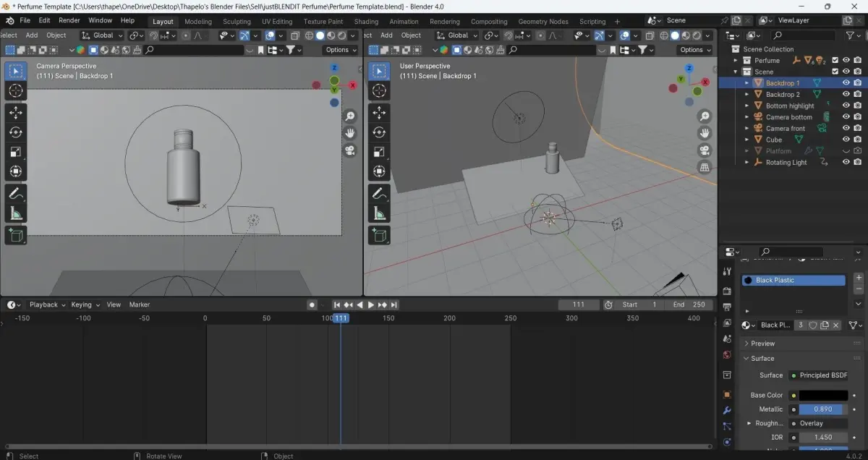Open the Modifiers properties tab
The width and height of the screenshot is (868, 460).
pyautogui.click(x=727, y=410)
